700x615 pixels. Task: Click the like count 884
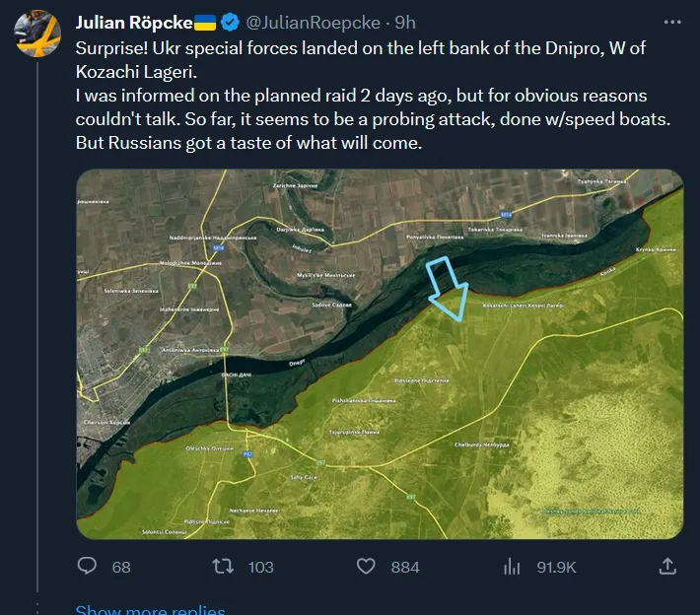click(x=404, y=567)
